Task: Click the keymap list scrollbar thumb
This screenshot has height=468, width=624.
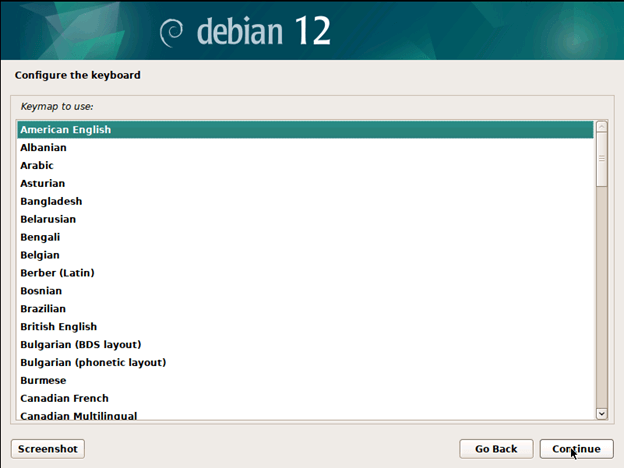Action: click(602, 159)
